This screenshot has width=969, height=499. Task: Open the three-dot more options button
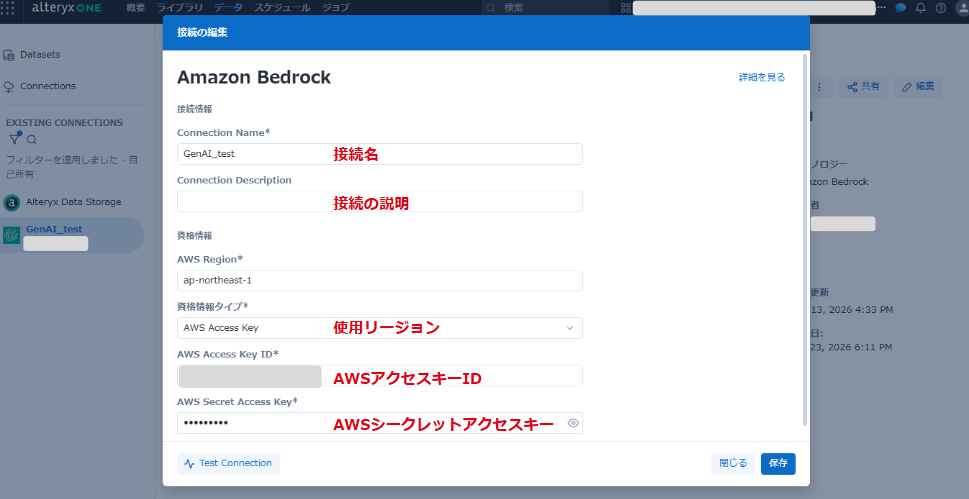819,87
